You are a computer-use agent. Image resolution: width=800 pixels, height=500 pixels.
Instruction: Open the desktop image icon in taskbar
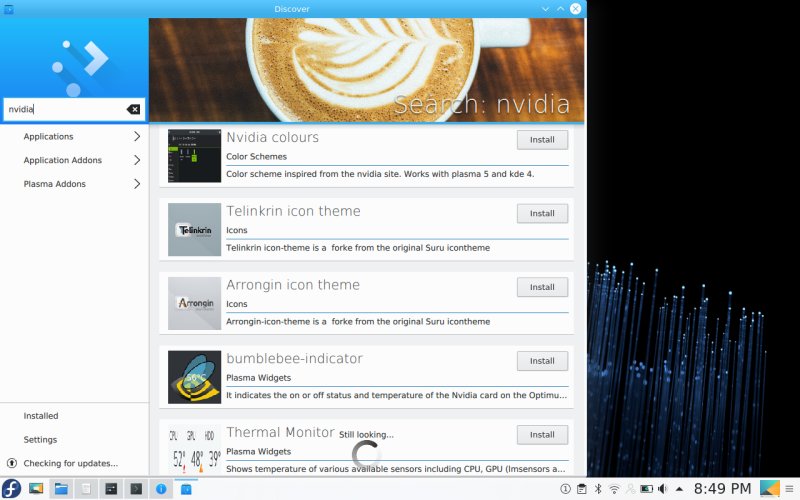pos(36,489)
